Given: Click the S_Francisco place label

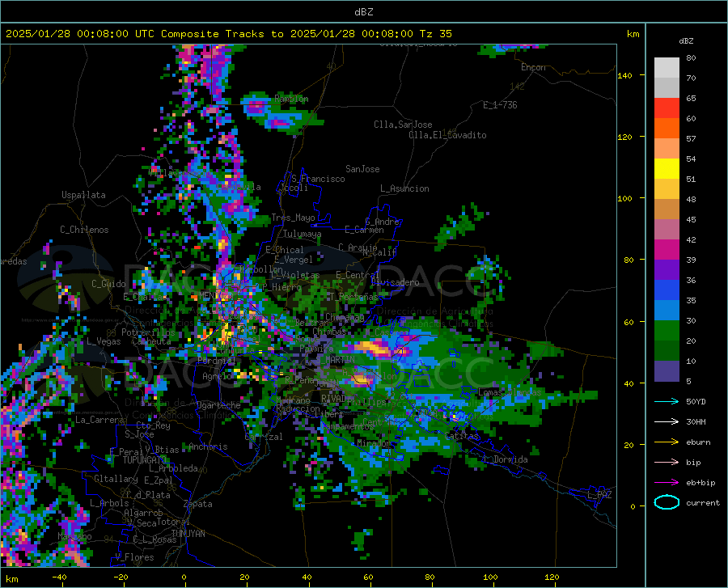Looking at the screenshot, I should 318,179.
